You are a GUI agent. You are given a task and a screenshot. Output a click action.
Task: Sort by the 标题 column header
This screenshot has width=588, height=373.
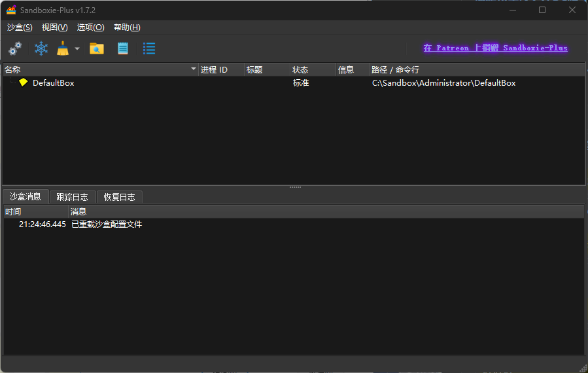[x=268, y=70]
